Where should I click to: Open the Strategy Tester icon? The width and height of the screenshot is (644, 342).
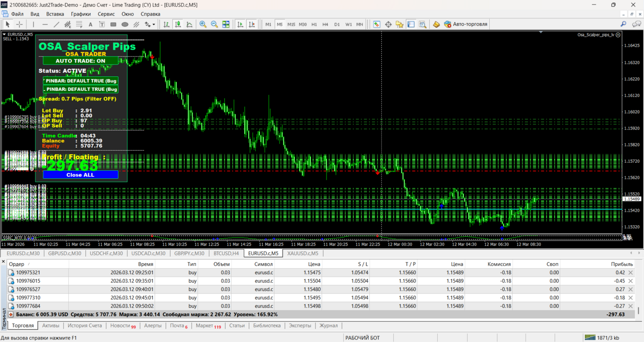[x=422, y=24]
